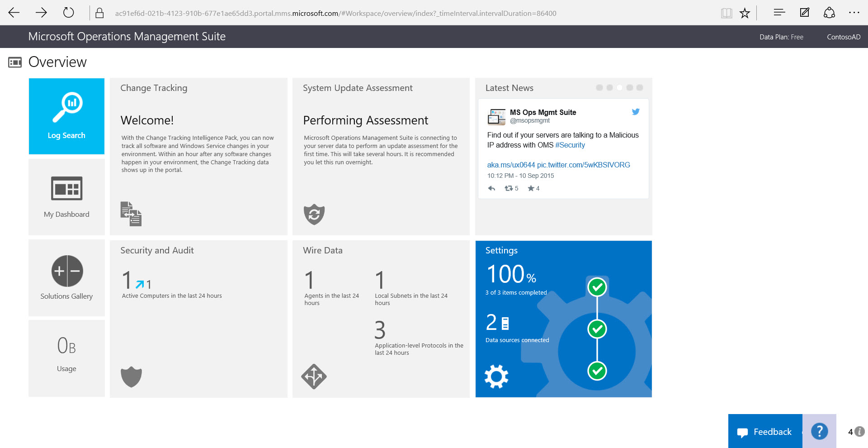Screen dimensions: 868x448
Task: Click the 3 of 3 items completed text
Action: click(x=516, y=292)
